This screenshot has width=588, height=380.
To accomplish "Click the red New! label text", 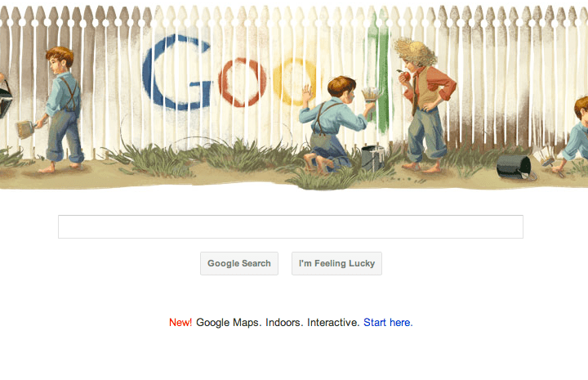I will [x=180, y=322].
